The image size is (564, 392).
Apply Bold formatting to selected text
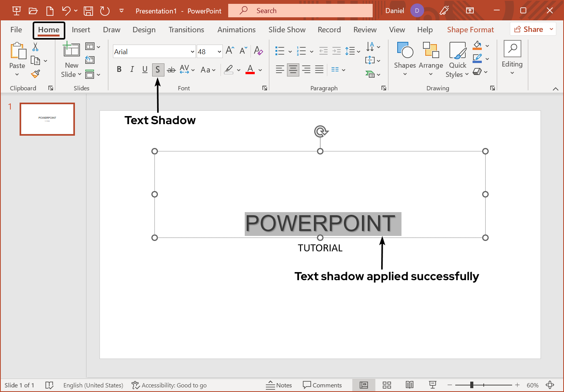pos(119,70)
